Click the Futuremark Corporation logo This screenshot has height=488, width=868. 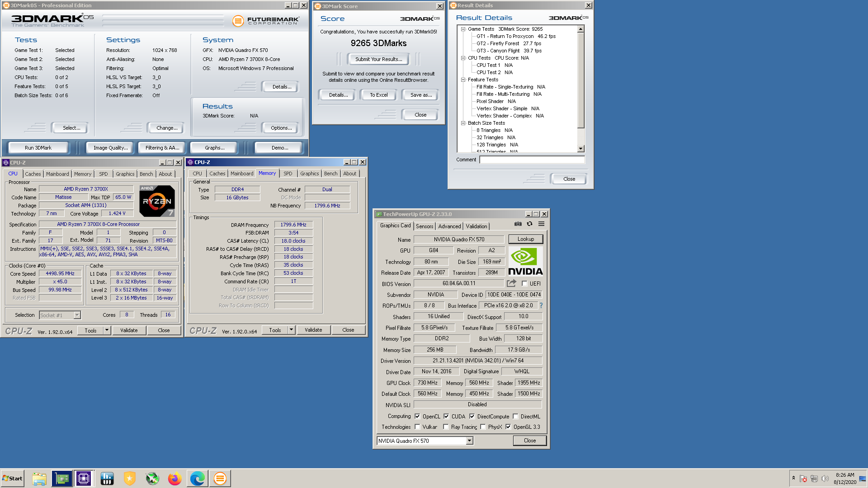(266, 21)
